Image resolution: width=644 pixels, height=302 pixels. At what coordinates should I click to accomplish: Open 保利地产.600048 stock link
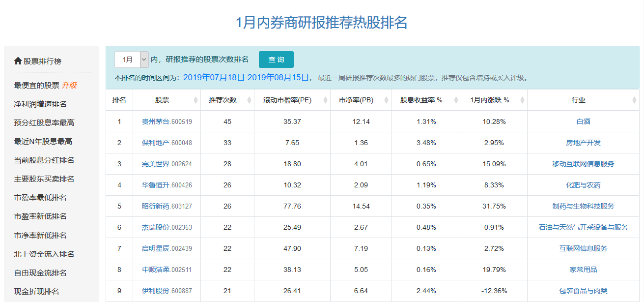[x=167, y=143]
